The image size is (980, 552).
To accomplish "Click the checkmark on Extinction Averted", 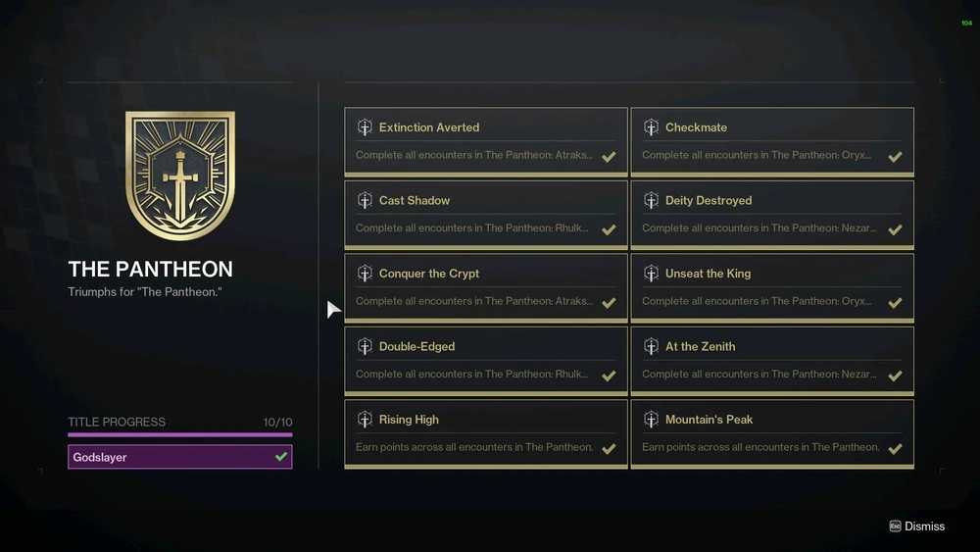I will click(x=609, y=156).
